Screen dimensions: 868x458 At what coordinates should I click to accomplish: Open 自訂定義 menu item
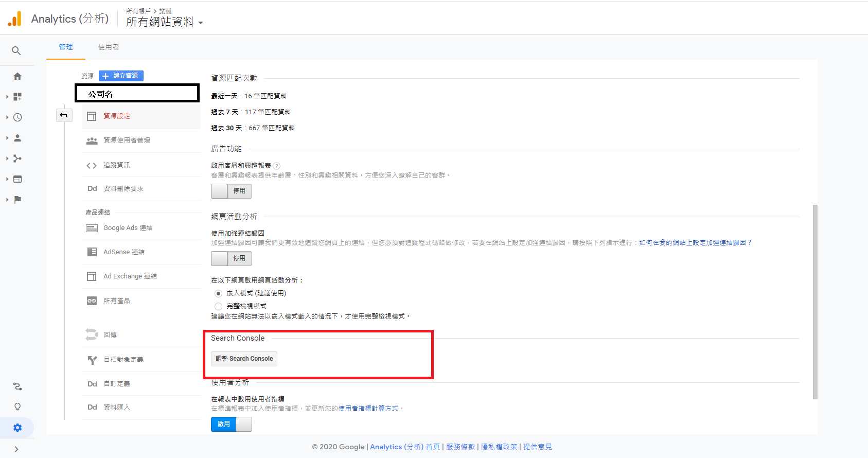point(141,384)
